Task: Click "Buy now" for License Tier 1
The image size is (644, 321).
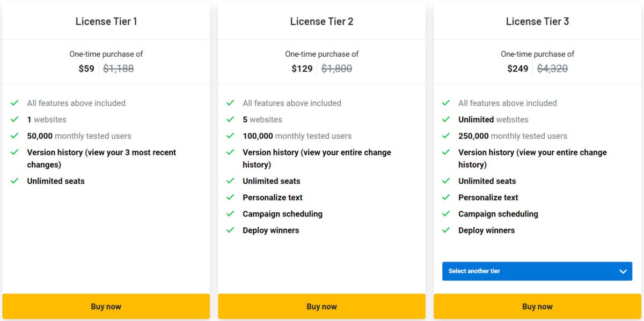Action: 106,306
